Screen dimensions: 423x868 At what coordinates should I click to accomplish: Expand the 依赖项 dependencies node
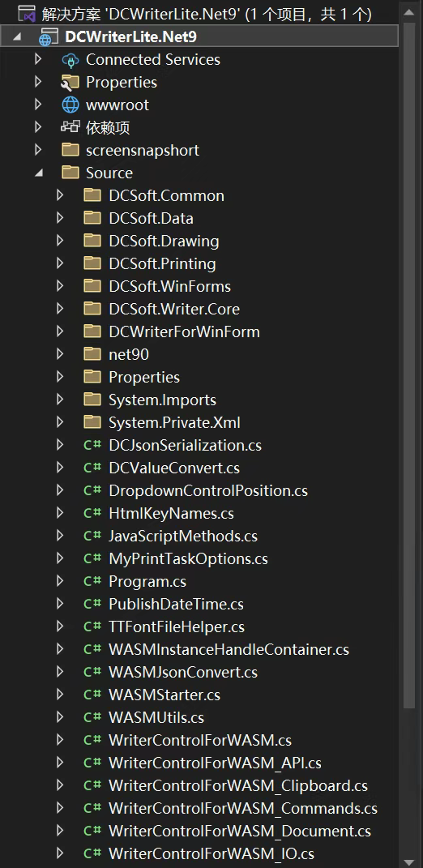pyautogui.click(x=37, y=127)
